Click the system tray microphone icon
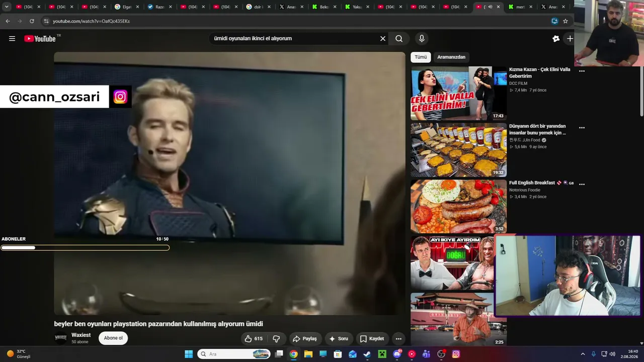Image resolution: width=644 pixels, height=362 pixels. coord(594,354)
